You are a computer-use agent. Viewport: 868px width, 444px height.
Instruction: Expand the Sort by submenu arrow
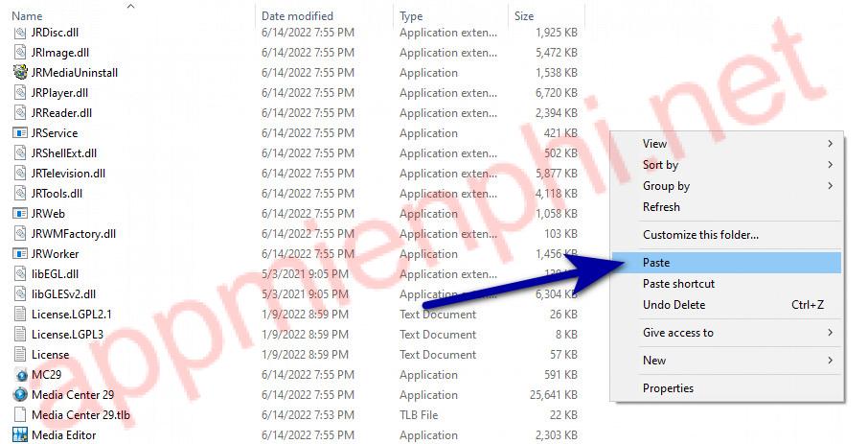point(830,165)
